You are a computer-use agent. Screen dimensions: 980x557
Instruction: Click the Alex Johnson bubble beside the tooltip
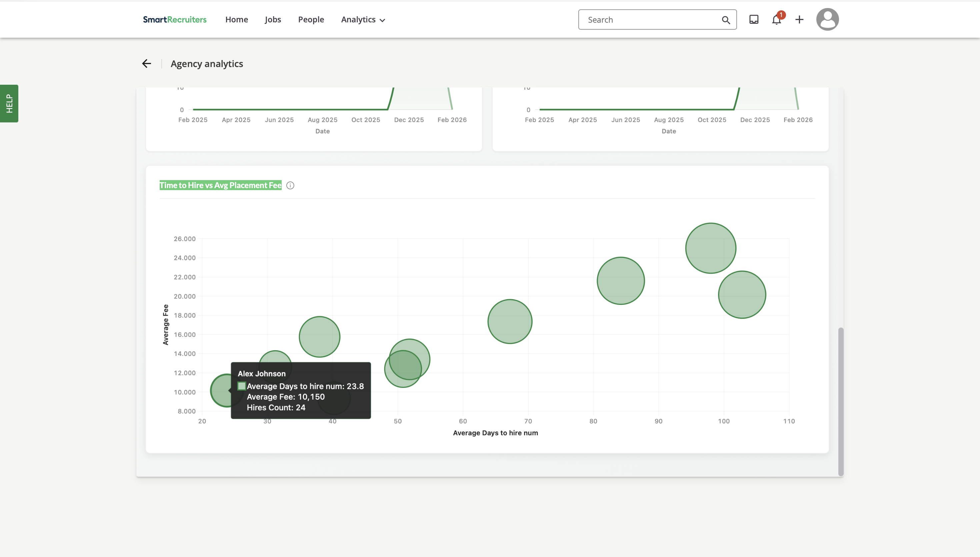221,390
